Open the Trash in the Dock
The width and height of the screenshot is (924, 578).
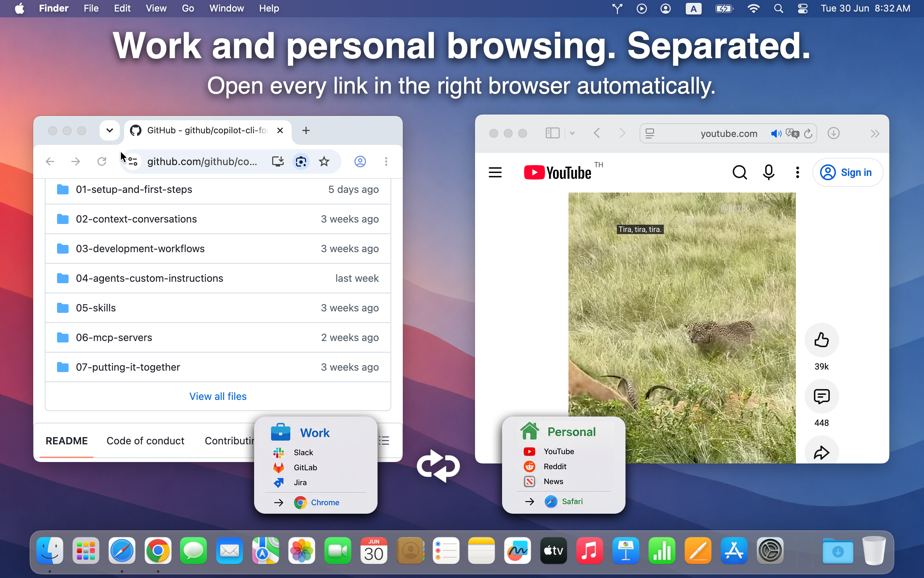click(873, 551)
